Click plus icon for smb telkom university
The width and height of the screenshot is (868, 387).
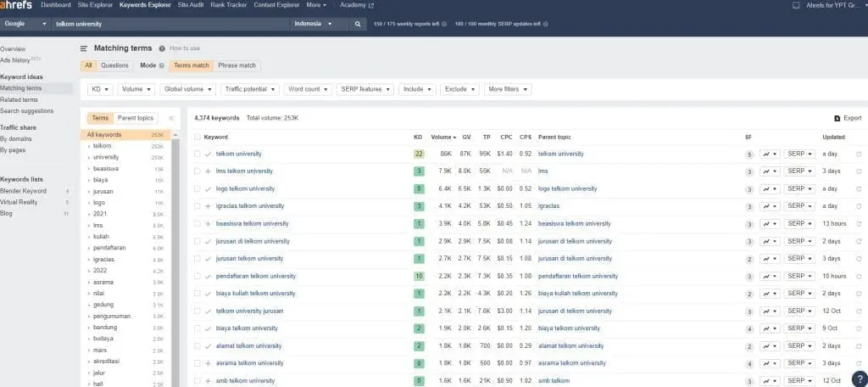point(208,381)
